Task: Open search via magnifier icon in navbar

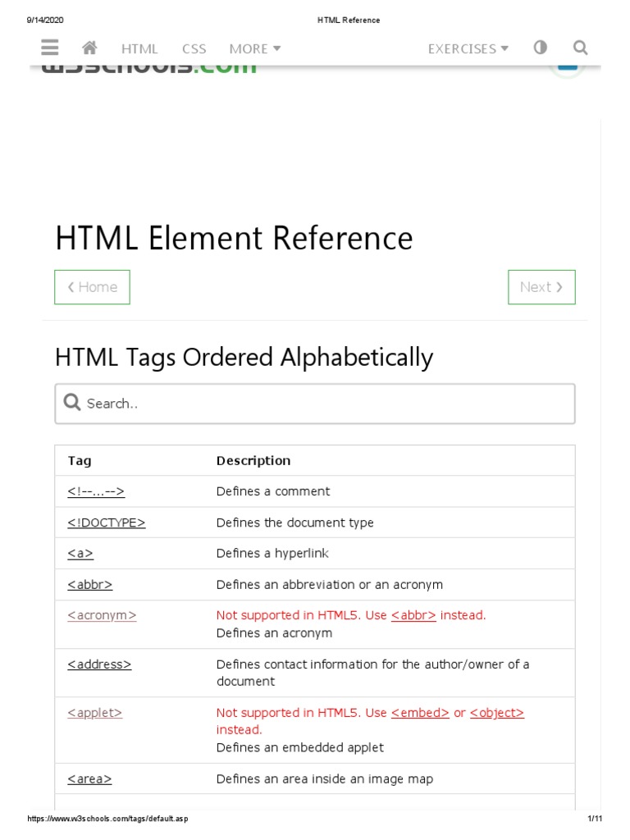Action: point(580,48)
